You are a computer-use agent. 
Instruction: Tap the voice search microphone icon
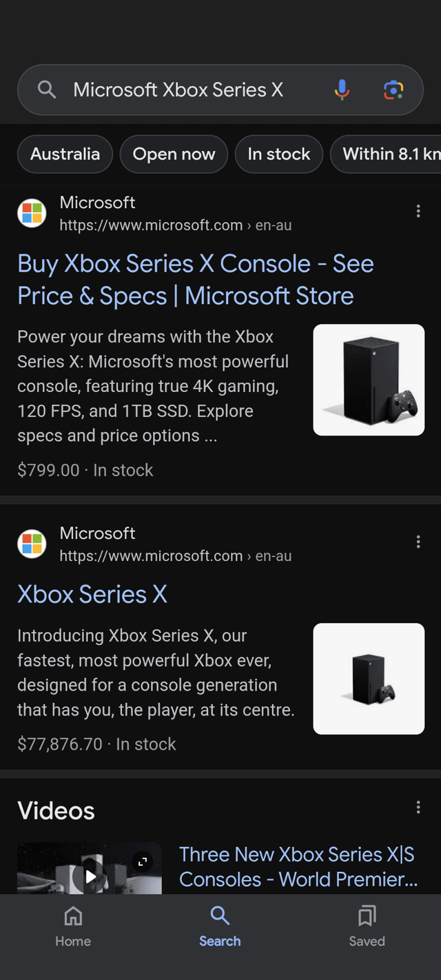(342, 90)
